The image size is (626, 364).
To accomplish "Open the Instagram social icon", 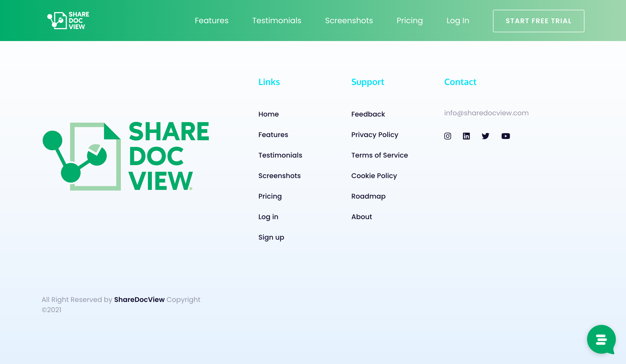I will tap(448, 136).
